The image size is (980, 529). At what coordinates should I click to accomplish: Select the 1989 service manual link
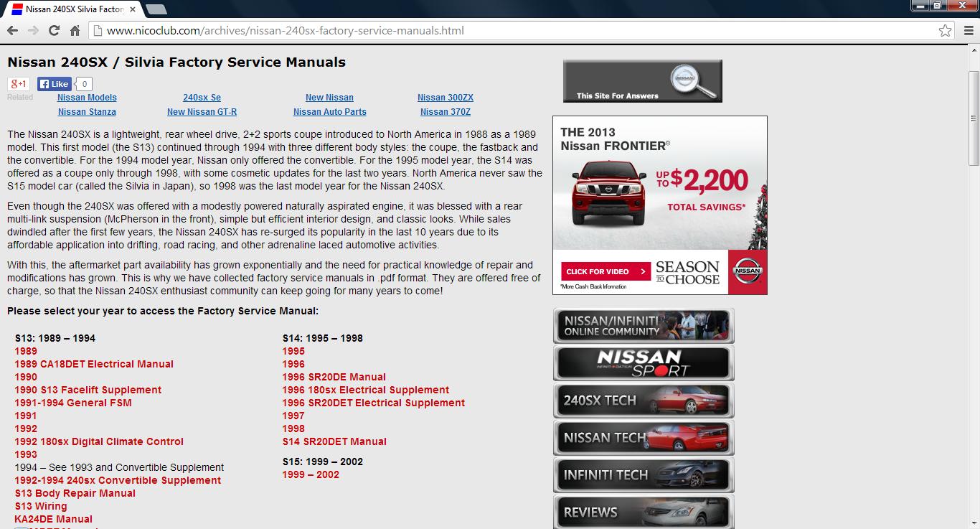click(x=26, y=351)
